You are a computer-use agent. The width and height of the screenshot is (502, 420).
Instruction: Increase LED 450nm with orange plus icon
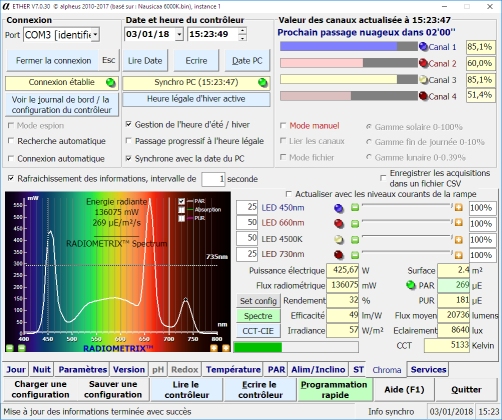(459, 208)
